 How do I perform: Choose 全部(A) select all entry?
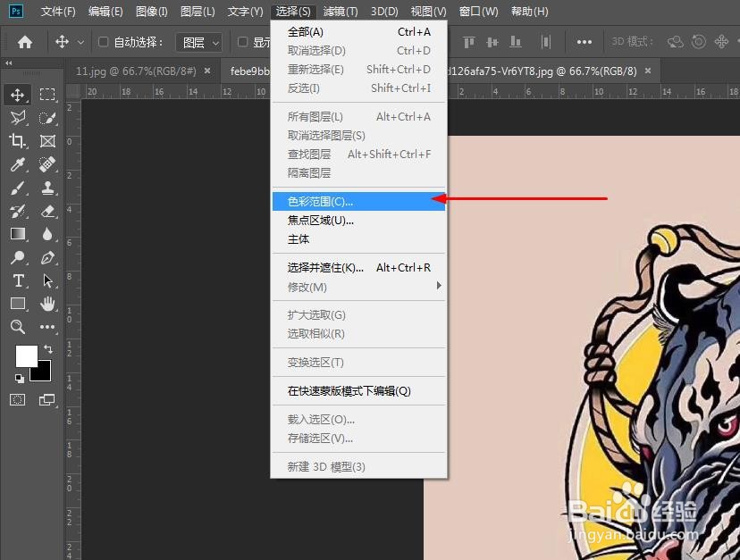point(358,31)
